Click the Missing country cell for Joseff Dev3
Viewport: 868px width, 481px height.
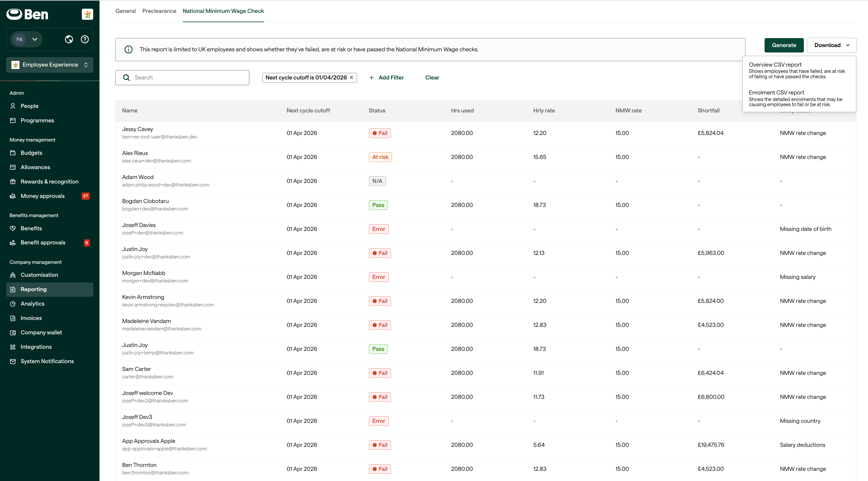click(x=800, y=421)
